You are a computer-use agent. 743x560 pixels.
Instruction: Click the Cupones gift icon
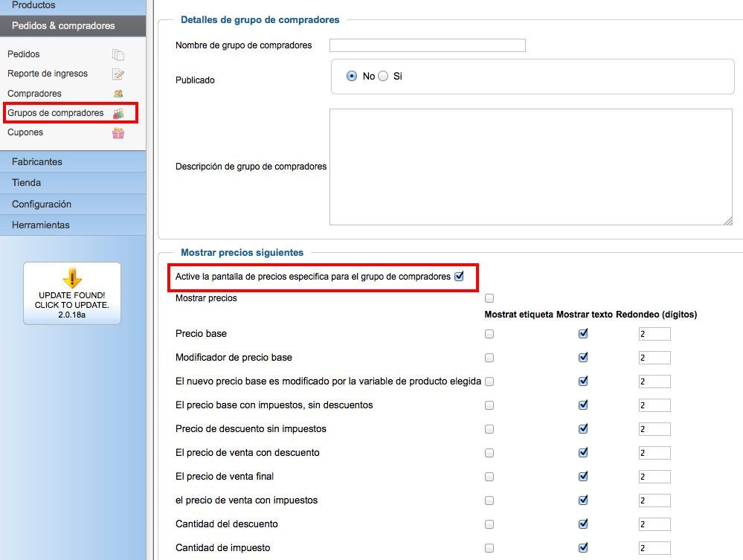coord(118,133)
